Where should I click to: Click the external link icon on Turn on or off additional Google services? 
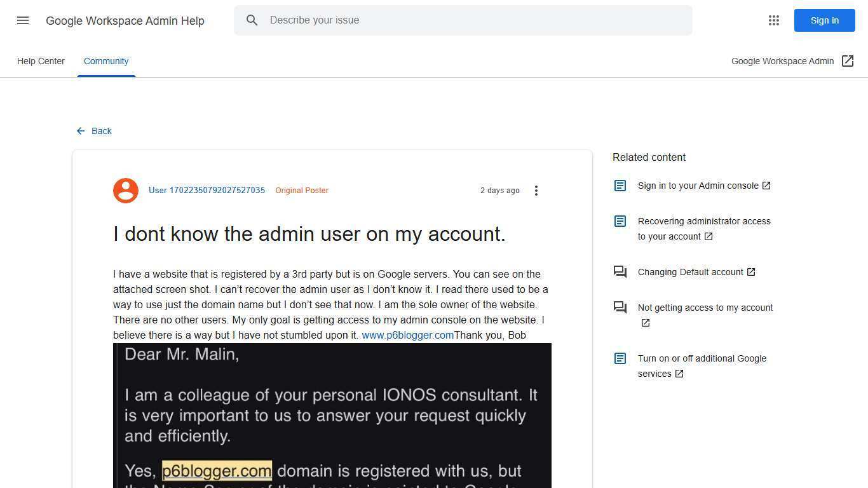(x=679, y=374)
